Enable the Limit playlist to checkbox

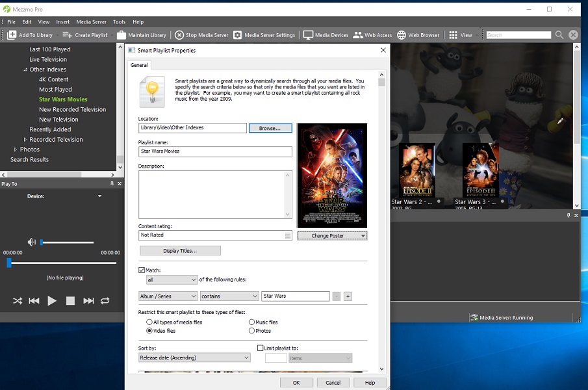[261, 348]
